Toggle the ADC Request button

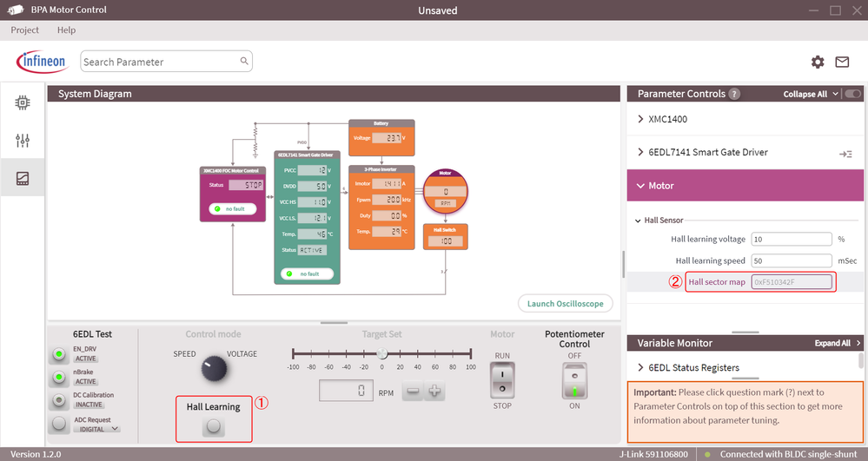click(59, 424)
